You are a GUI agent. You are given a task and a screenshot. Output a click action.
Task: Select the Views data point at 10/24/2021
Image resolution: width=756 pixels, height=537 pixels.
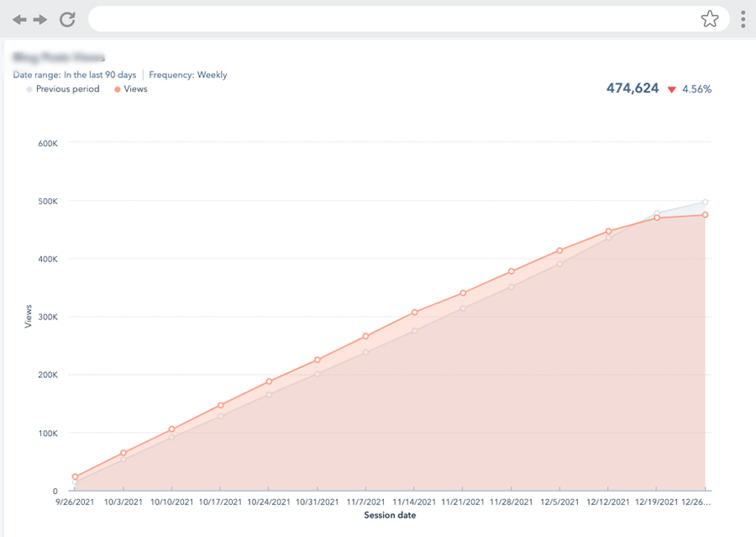[x=269, y=382]
